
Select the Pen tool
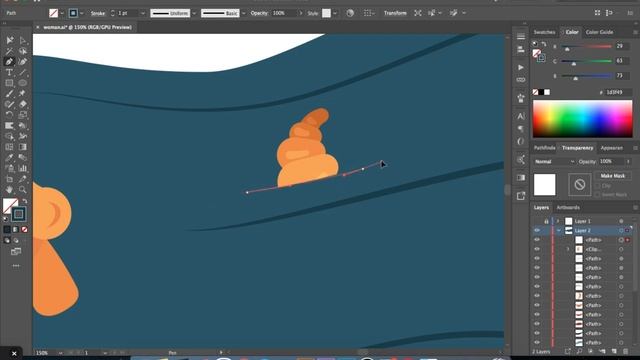tap(9, 62)
